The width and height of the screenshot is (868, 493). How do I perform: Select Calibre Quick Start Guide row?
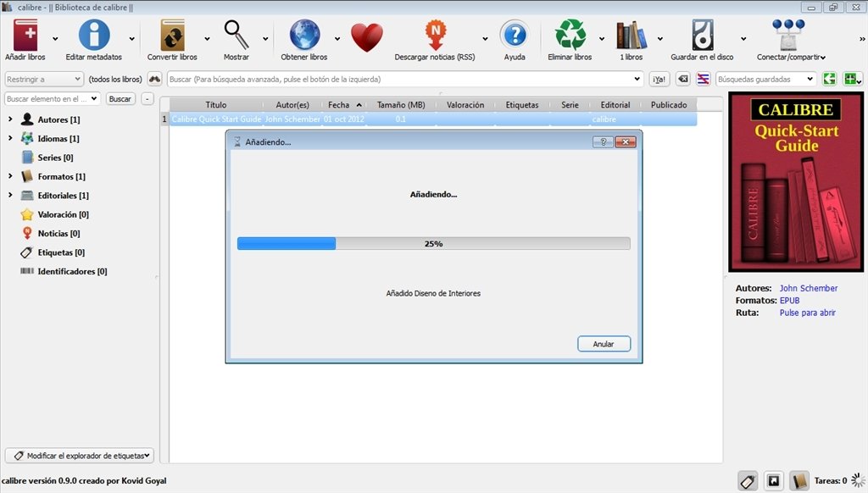coord(433,119)
